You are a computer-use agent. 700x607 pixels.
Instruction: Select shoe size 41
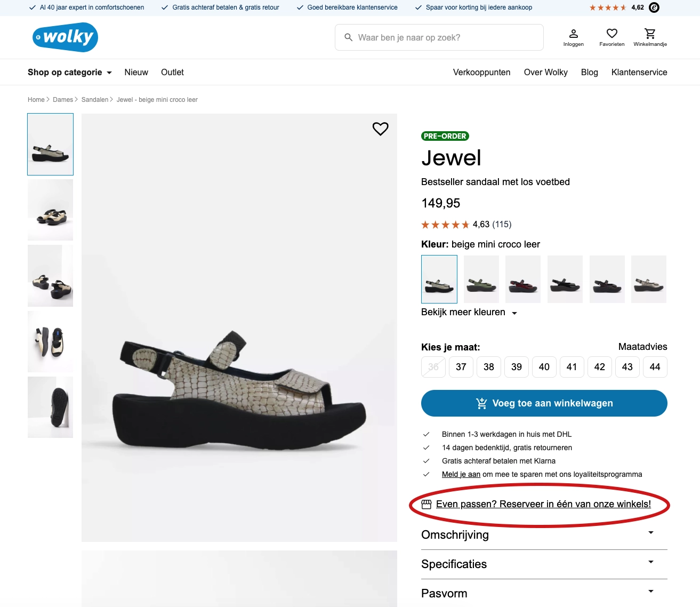572,367
